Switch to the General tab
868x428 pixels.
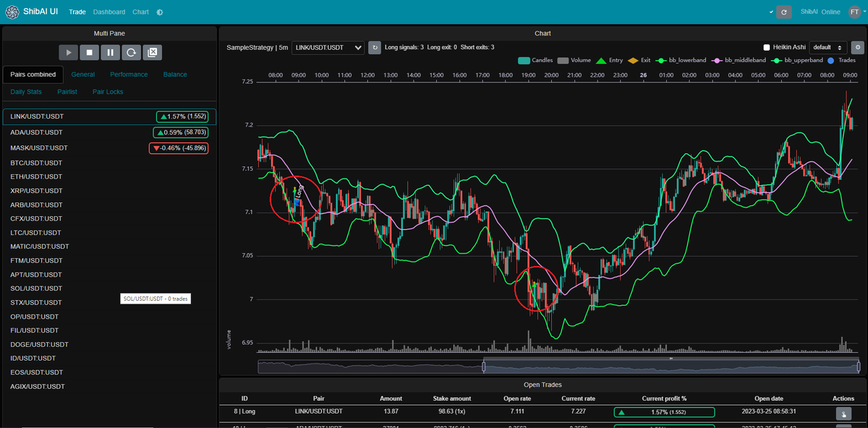pyautogui.click(x=83, y=74)
